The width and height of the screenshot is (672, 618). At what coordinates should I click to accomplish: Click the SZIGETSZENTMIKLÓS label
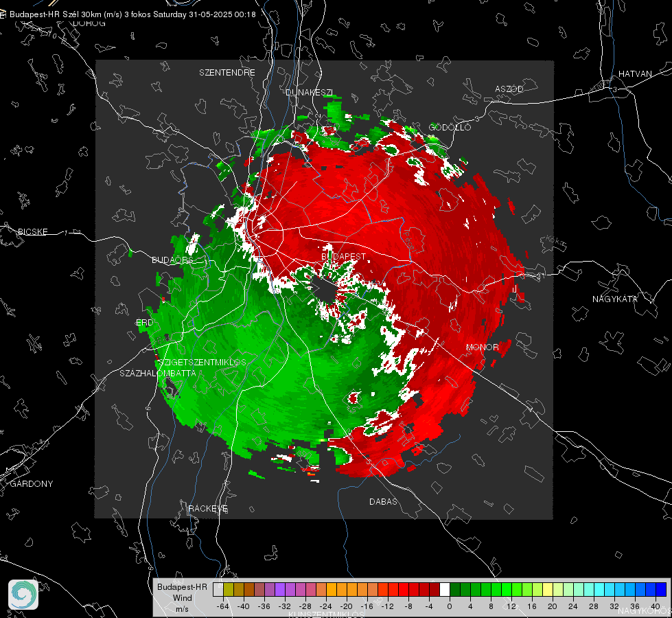pyautogui.click(x=202, y=363)
